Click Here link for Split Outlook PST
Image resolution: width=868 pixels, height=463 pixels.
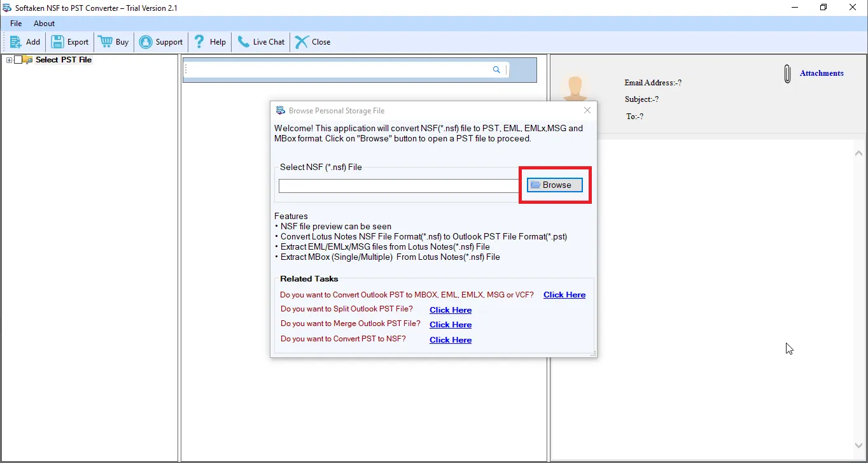tap(451, 310)
